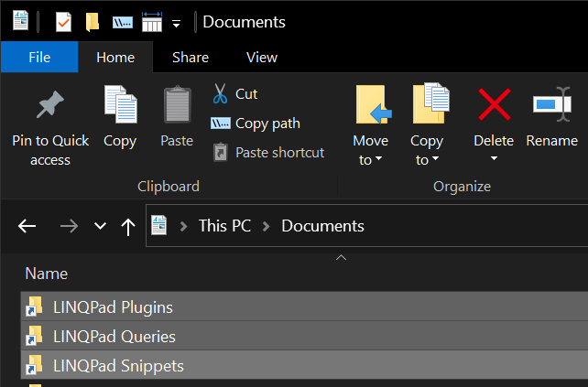Click Pin to Quick access pushpin icon
Screen dimensions: 588x387
50,104
